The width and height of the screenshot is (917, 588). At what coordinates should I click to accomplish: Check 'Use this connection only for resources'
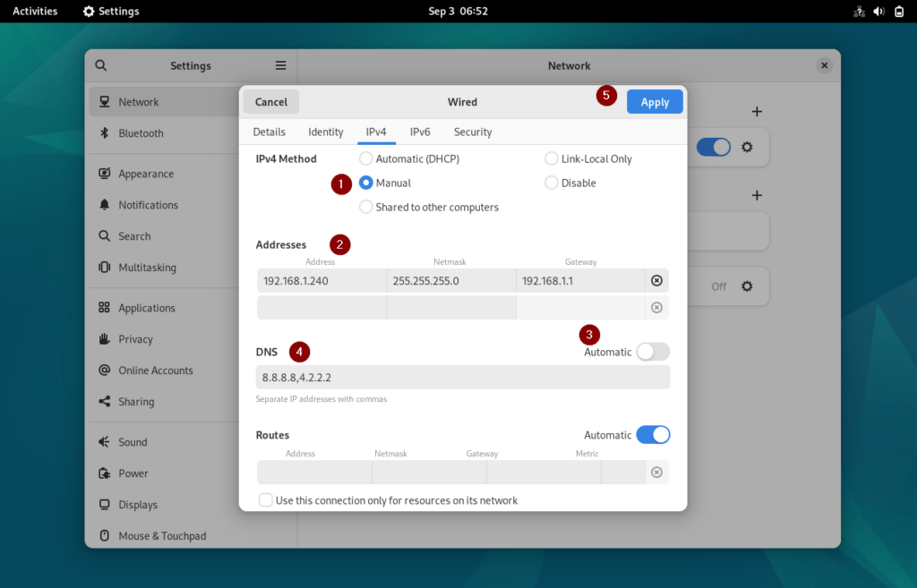[x=266, y=500]
